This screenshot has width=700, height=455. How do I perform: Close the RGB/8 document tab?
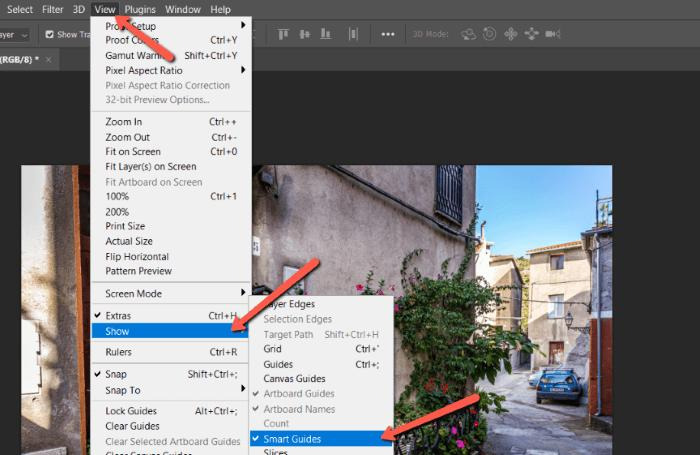pyautogui.click(x=48, y=60)
